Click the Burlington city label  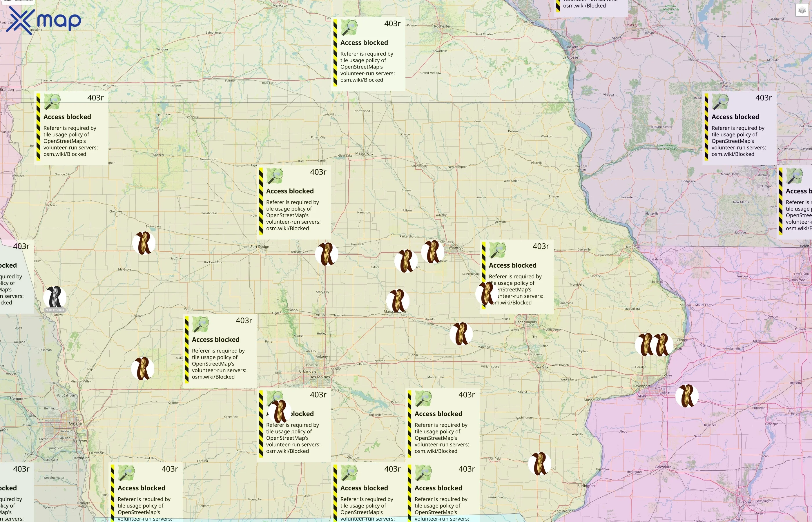(x=586, y=486)
